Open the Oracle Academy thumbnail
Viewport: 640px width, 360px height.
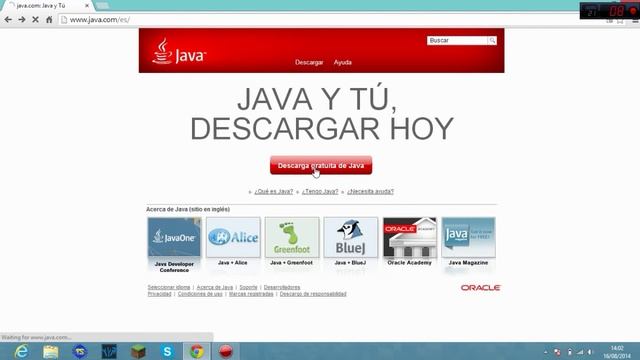tap(409, 237)
